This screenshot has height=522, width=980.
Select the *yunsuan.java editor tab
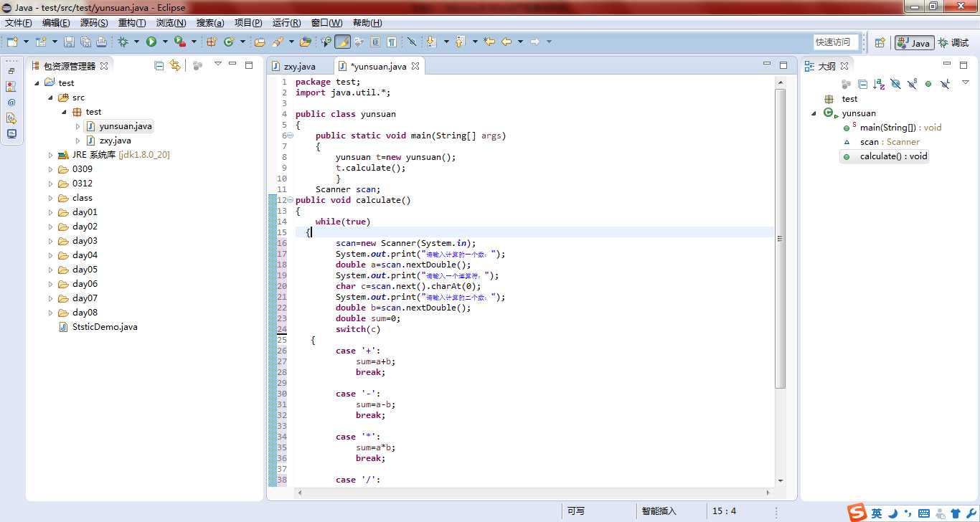tap(379, 66)
